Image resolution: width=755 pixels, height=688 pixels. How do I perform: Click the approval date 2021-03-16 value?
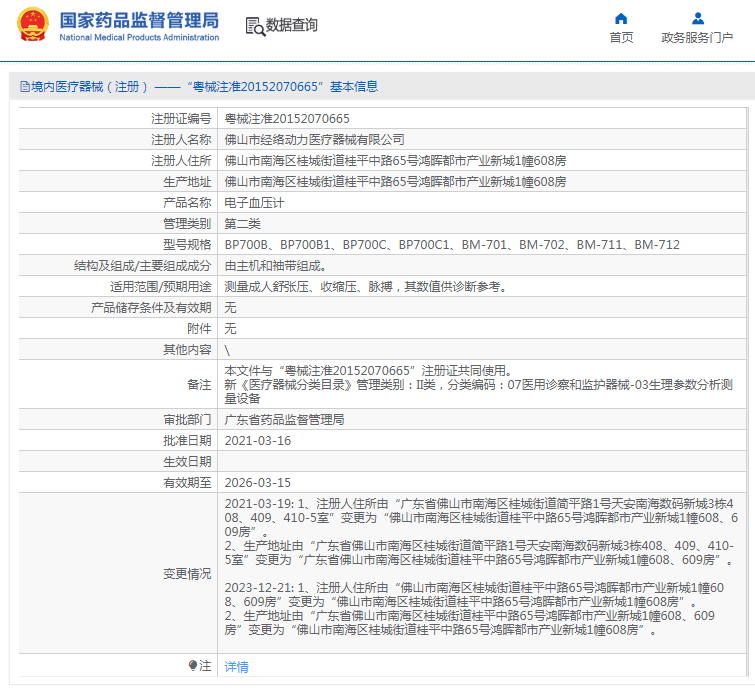(258, 441)
